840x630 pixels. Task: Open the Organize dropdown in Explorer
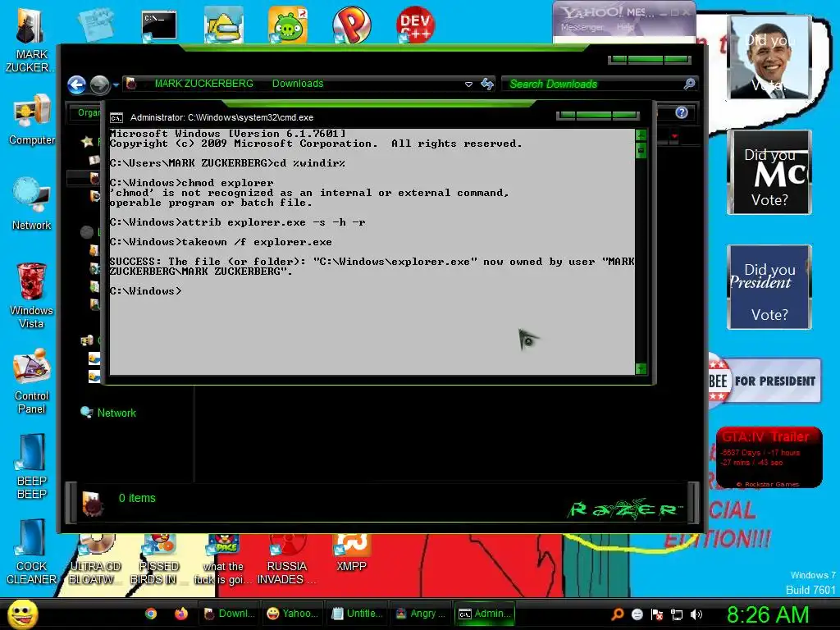(85, 112)
